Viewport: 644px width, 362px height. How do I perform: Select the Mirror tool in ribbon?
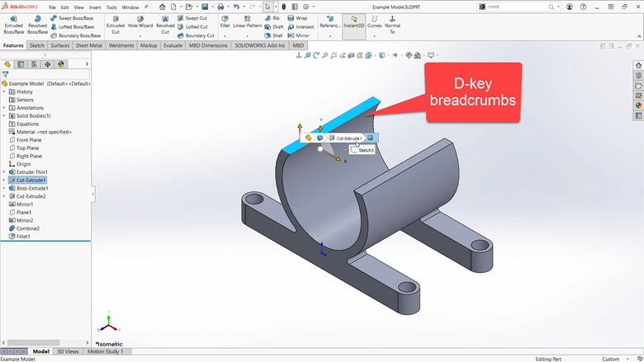point(299,35)
